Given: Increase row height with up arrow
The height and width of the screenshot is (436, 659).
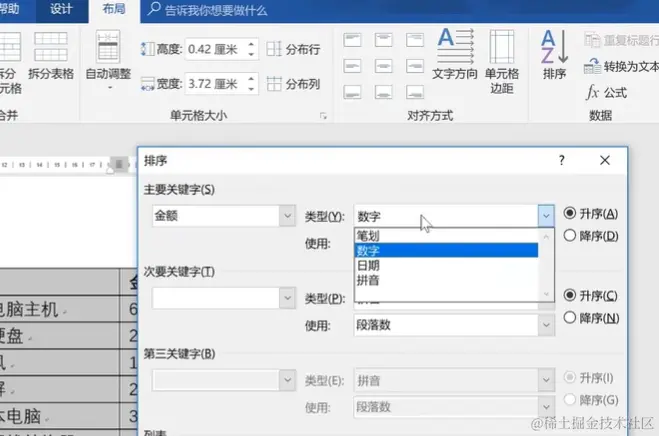Looking at the screenshot, I should pyautogui.click(x=251, y=44).
